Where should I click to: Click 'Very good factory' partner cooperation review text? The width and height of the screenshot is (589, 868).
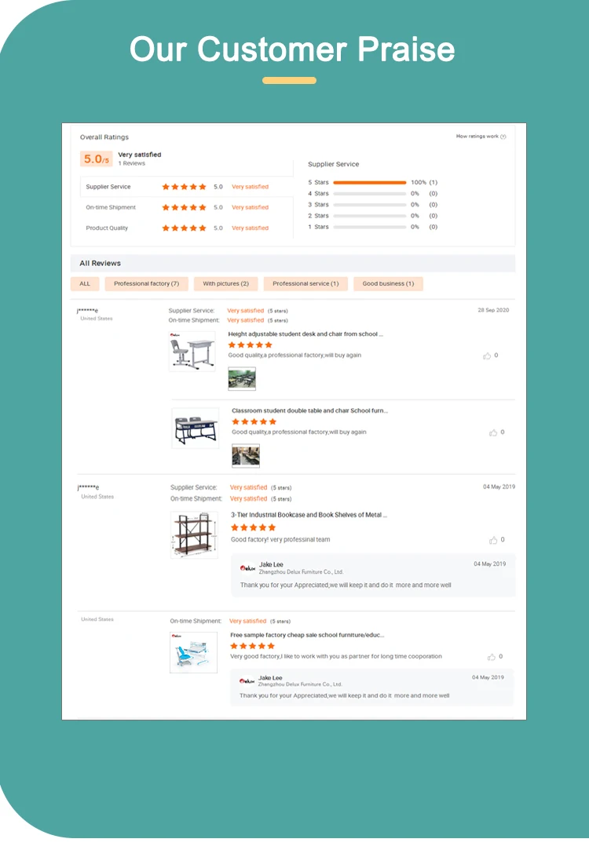(x=336, y=657)
